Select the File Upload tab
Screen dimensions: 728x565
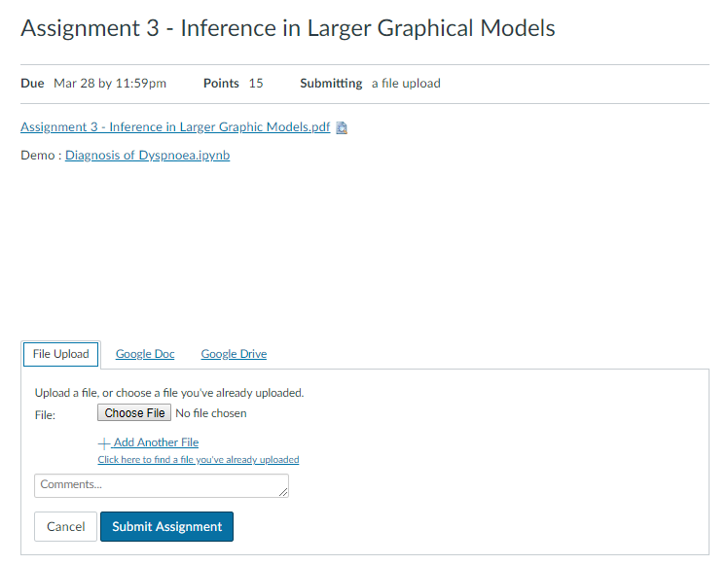tap(60, 354)
